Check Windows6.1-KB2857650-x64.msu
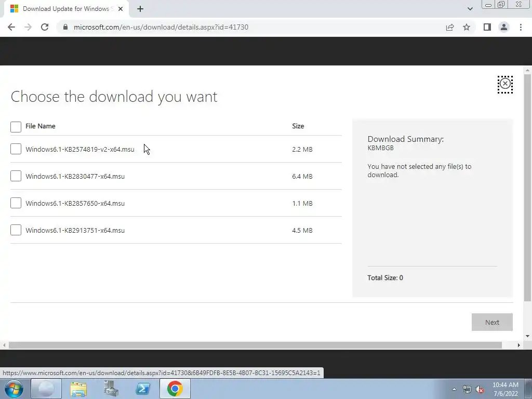The width and height of the screenshot is (532, 399). click(16, 203)
